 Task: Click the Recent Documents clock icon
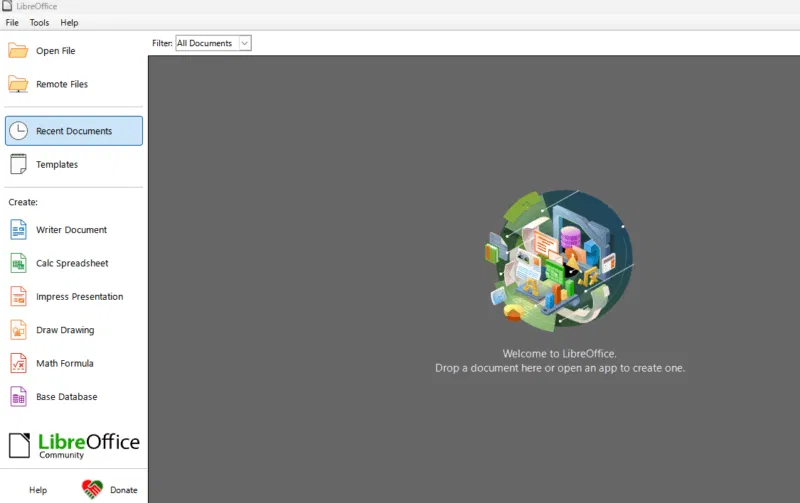pyautogui.click(x=19, y=131)
